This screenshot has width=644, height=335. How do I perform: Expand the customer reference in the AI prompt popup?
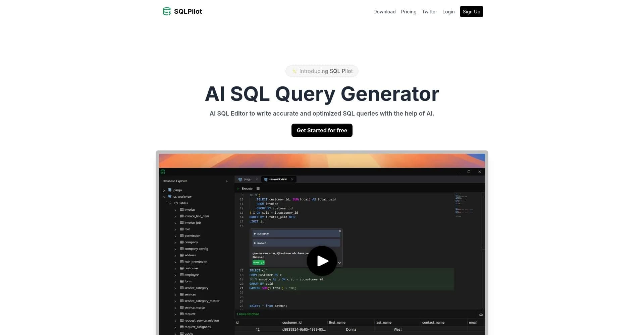255,233
